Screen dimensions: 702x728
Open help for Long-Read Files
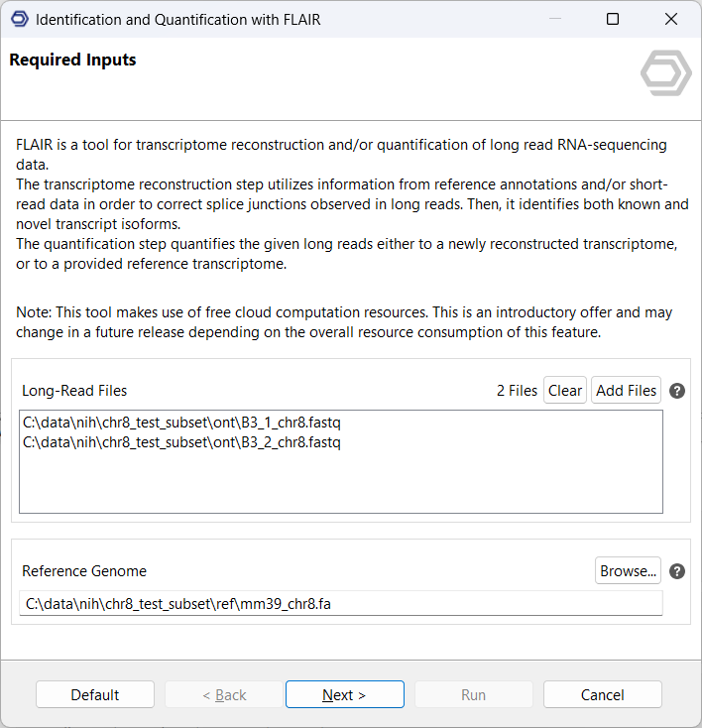pyautogui.click(x=678, y=391)
